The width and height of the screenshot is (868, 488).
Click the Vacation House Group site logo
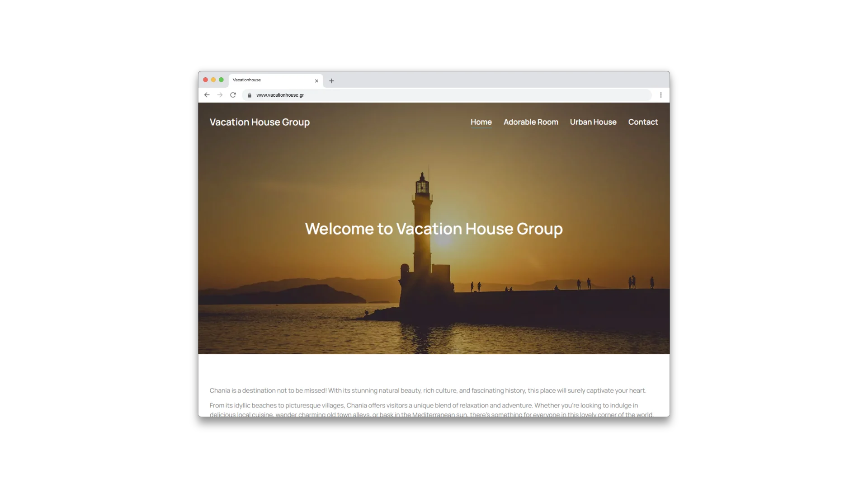[259, 122]
